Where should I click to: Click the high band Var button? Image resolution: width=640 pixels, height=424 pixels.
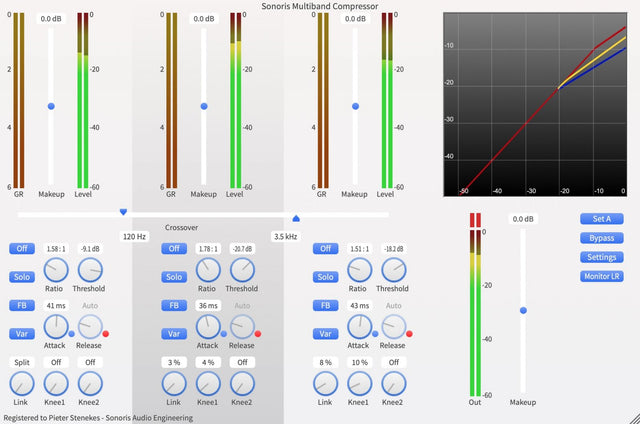(325, 334)
